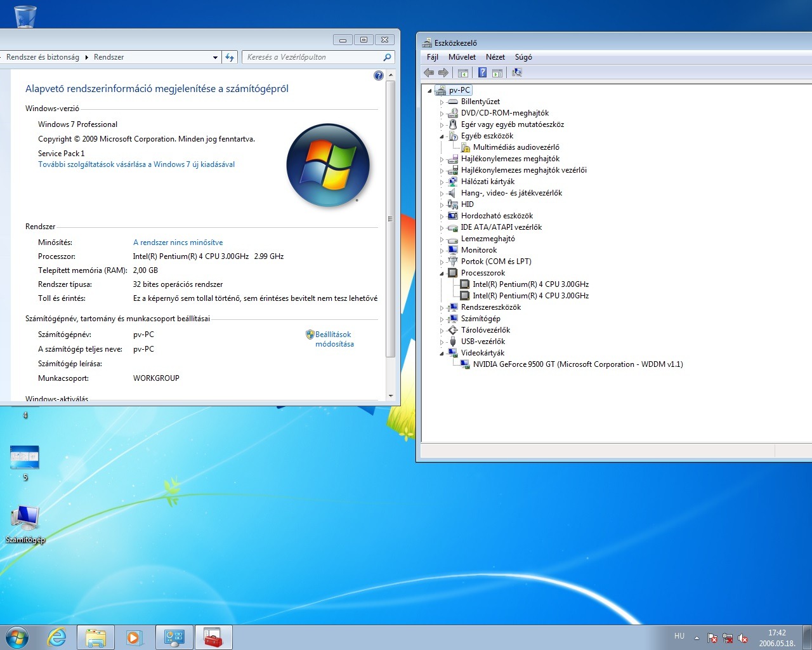812x650 pixels.
Task: Switch to the red toolbox Eszközkezelő taskbar button
Action: [x=214, y=637]
